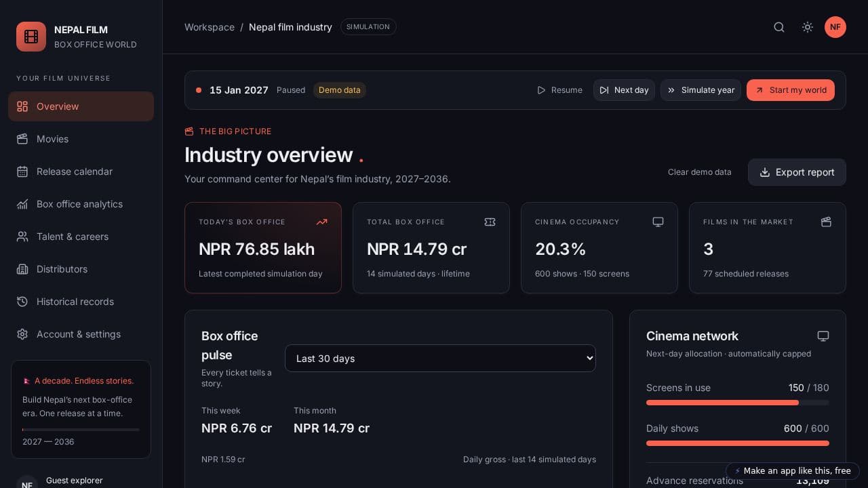Click the 20.3% occupancy value
This screenshot has width=868, height=488.
pos(560,249)
